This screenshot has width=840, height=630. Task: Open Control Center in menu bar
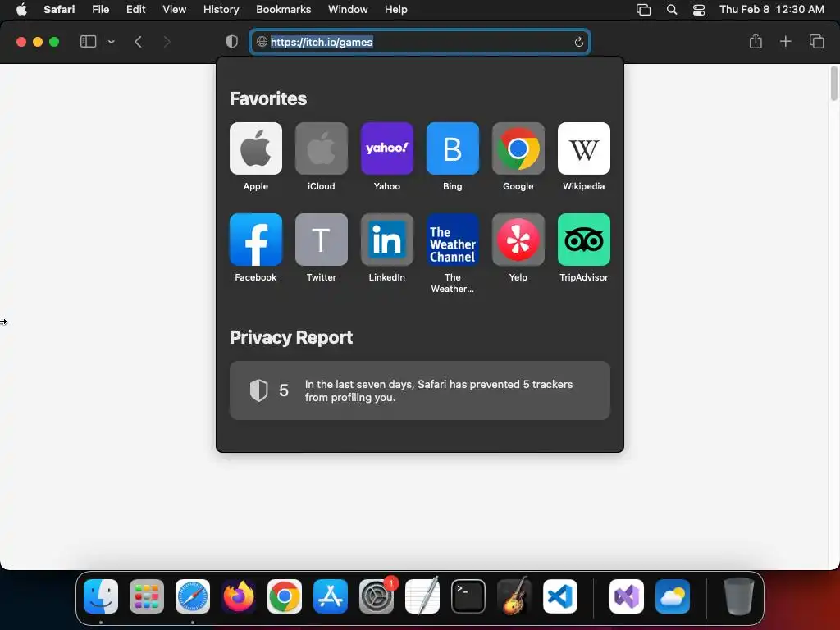(x=699, y=10)
